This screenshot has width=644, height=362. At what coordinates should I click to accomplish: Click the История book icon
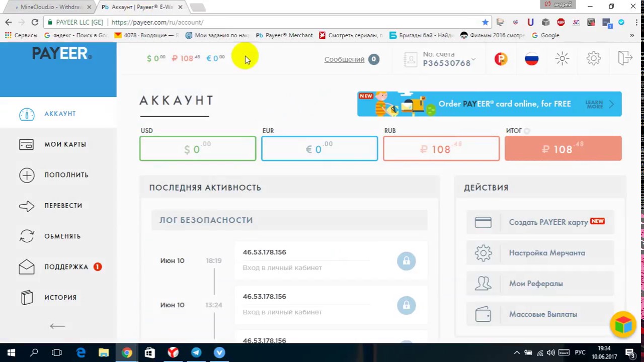click(x=27, y=298)
